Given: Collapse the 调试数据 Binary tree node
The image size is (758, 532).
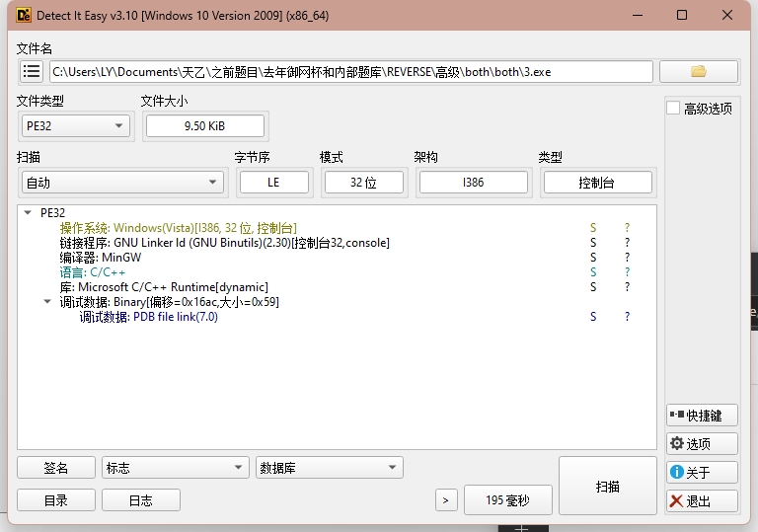Looking at the screenshot, I should [47, 302].
